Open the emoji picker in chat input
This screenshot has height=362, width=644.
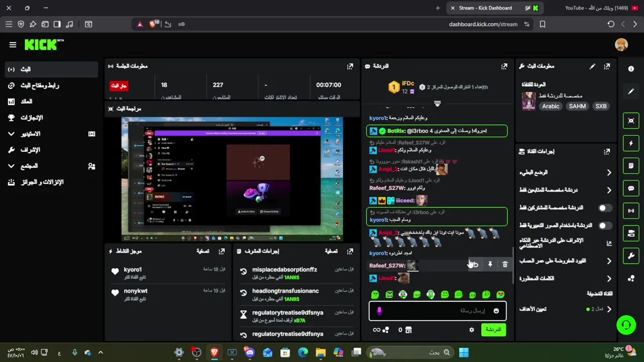coord(496,311)
